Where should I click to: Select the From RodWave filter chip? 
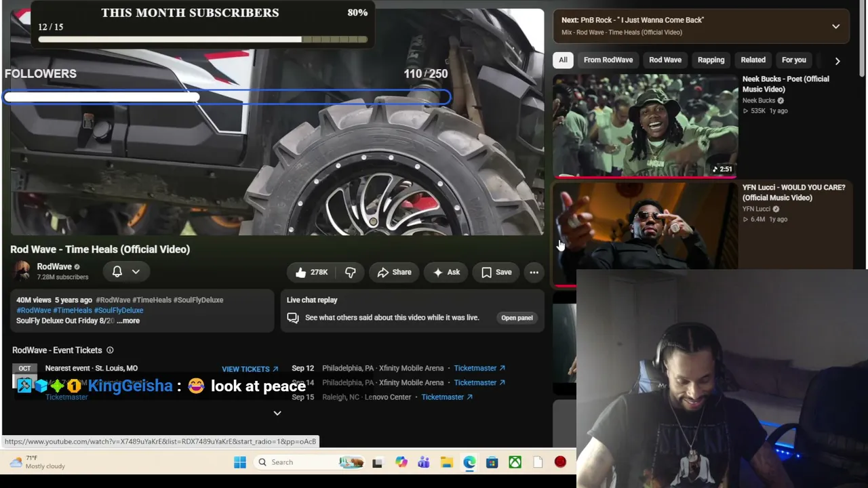[608, 60]
